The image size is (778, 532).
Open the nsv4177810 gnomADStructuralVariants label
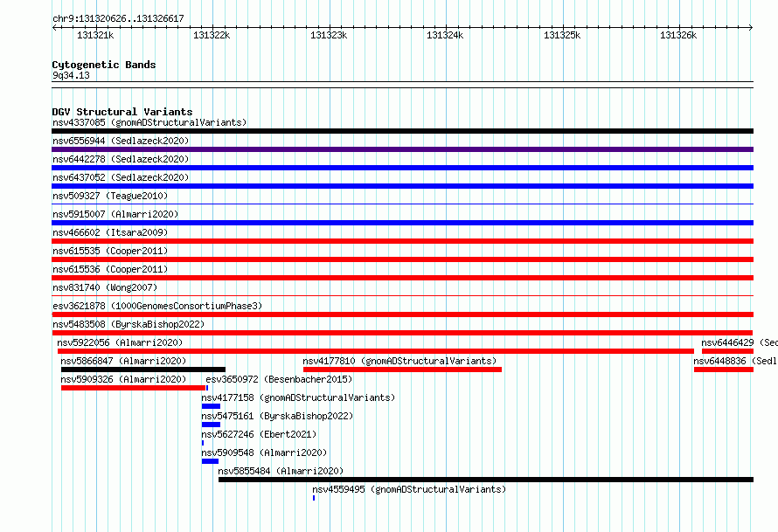(x=399, y=361)
